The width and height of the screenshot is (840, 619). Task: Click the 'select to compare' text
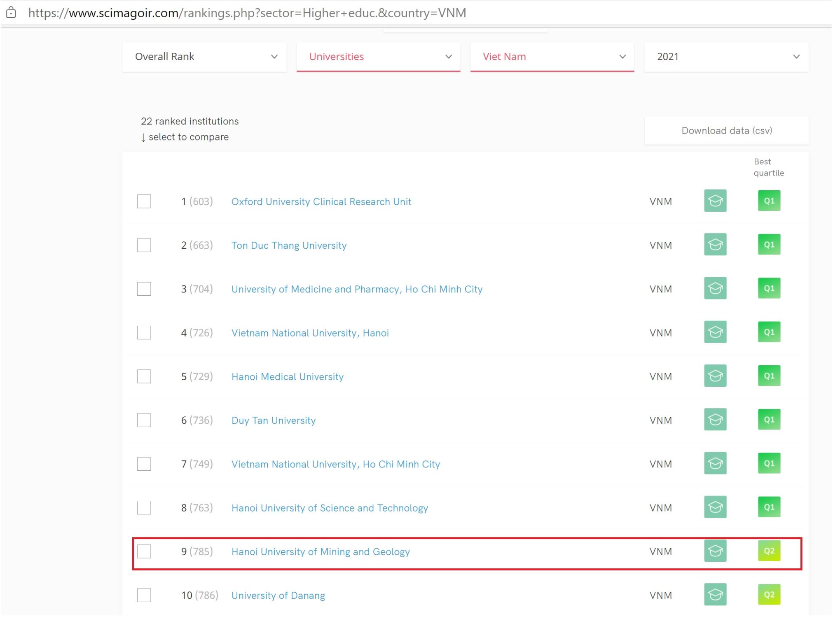point(188,137)
